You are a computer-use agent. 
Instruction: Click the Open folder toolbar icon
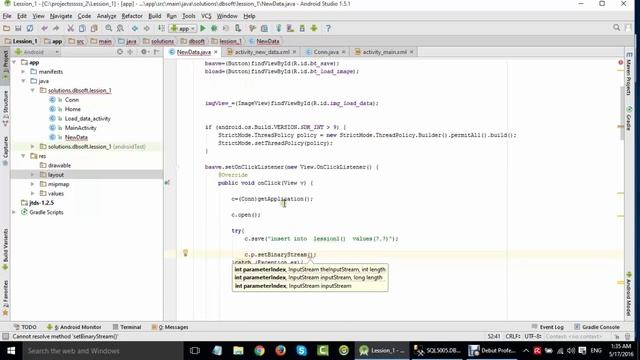point(7,28)
